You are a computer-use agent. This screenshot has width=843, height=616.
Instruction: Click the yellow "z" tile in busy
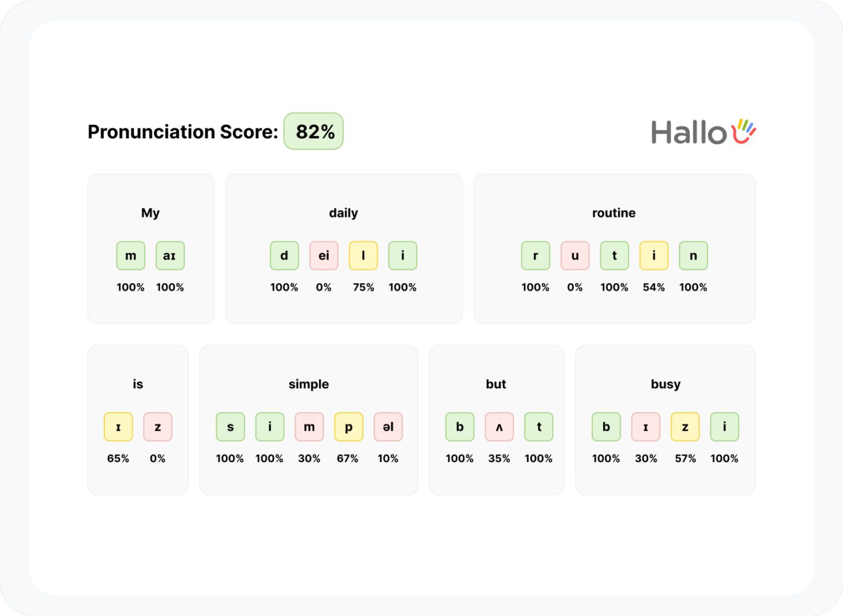point(684,427)
